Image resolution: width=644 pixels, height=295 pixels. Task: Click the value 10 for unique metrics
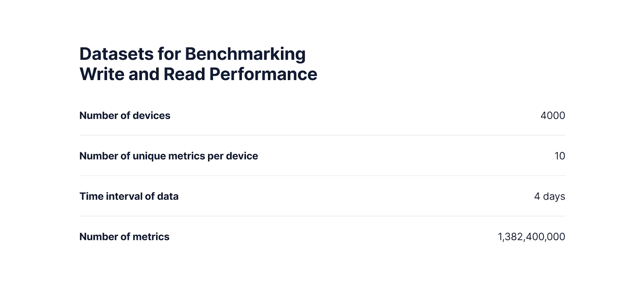[559, 156]
